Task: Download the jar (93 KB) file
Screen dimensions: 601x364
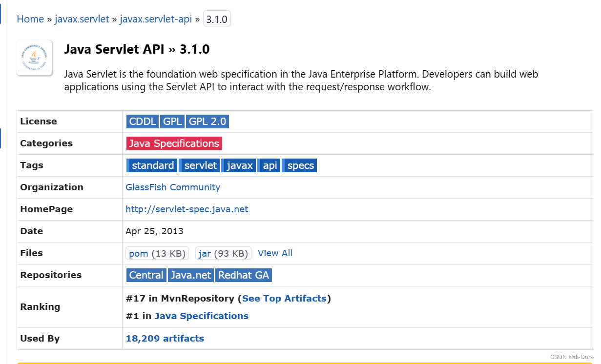Action: (x=223, y=253)
